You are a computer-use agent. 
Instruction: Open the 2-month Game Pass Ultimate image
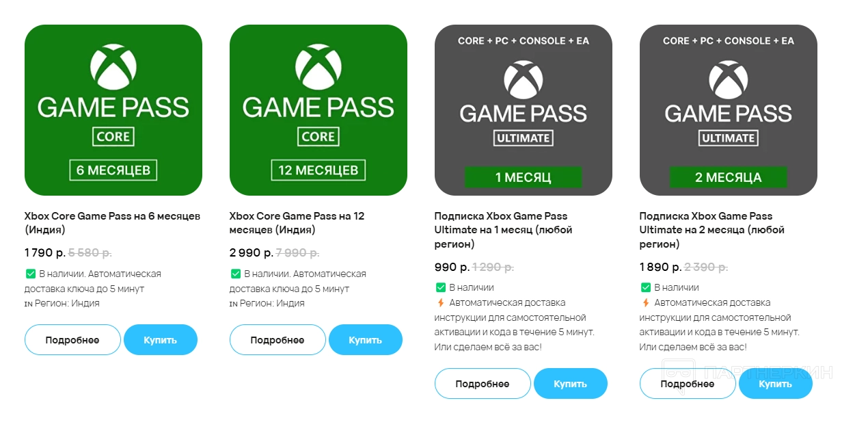(x=728, y=110)
